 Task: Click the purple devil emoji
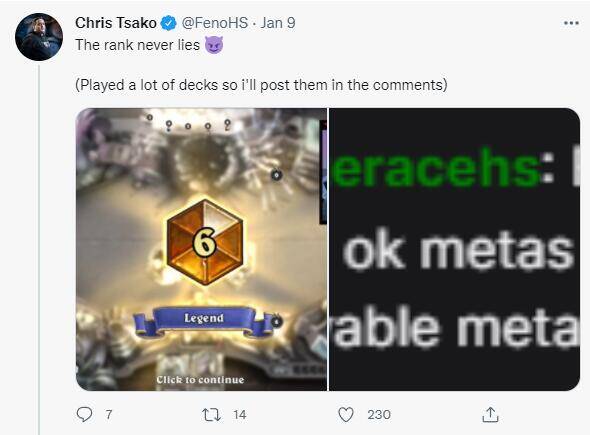[214, 45]
